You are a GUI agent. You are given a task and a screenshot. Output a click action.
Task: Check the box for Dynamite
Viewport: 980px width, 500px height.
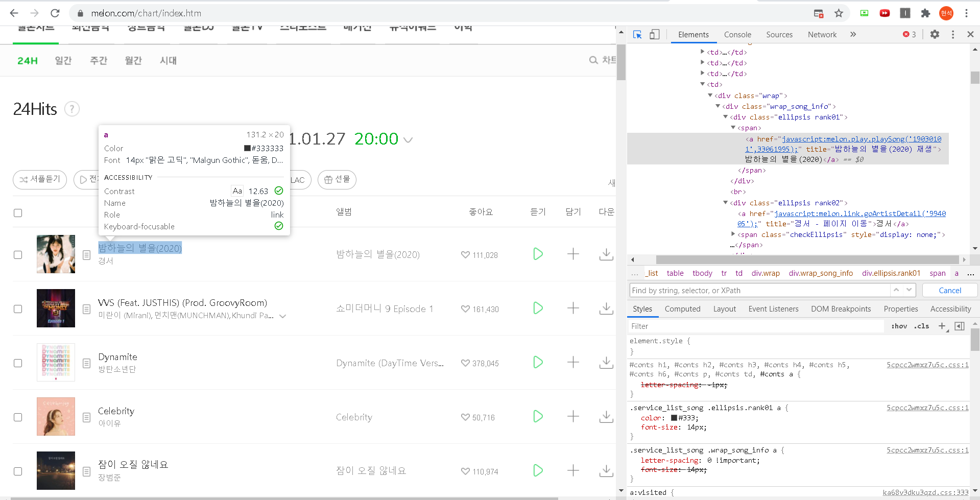(18, 363)
